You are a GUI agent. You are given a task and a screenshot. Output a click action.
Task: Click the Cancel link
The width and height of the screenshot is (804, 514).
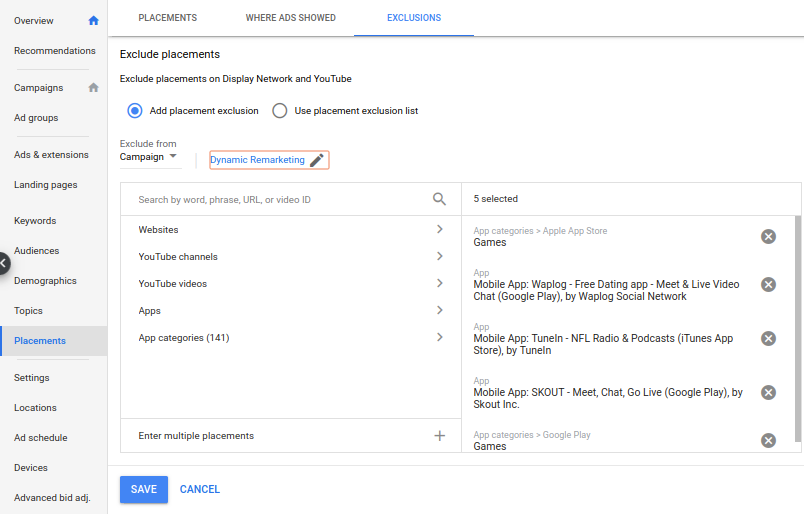click(200, 489)
